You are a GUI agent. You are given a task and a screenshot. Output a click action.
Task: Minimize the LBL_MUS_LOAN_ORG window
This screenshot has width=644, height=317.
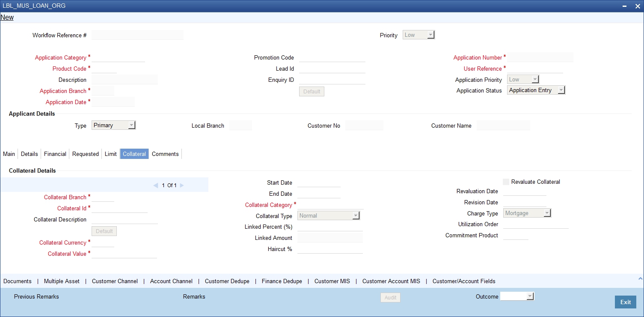click(x=625, y=6)
